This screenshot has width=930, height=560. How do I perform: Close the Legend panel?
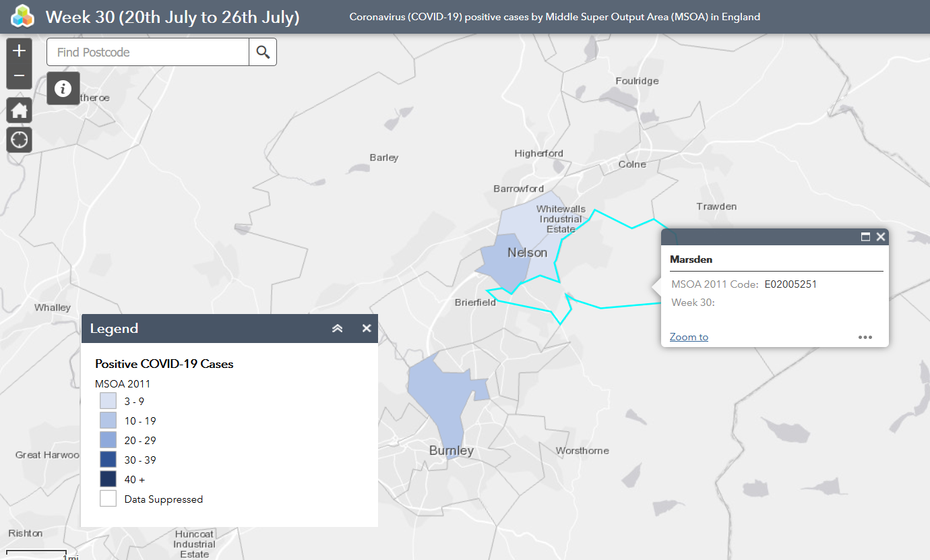tap(367, 328)
